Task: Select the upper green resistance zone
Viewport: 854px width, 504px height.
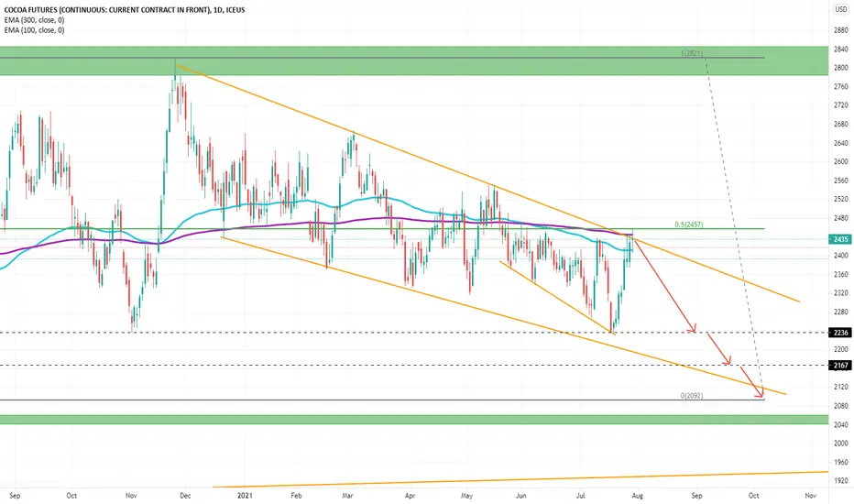Action: click(x=414, y=61)
